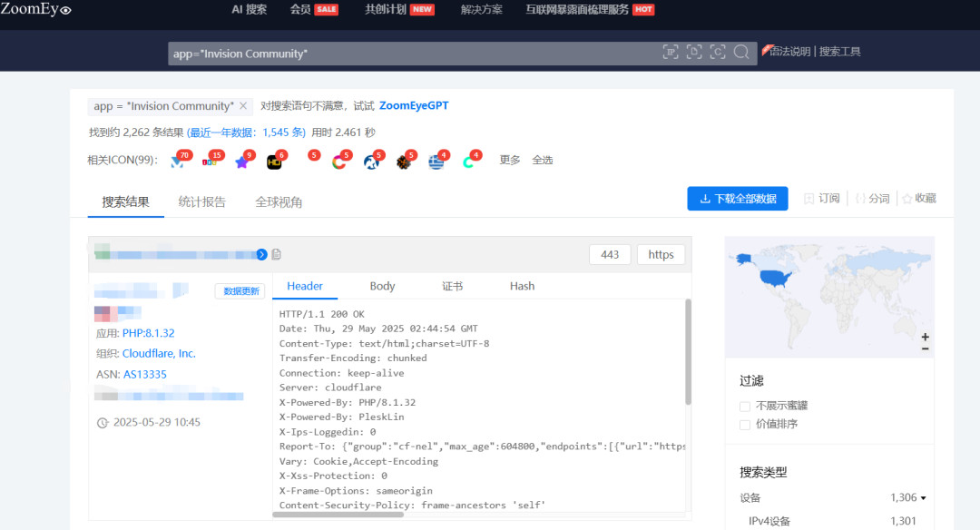Open the PHP:8.1.32 application link
The height and width of the screenshot is (530, 980).
148,333
